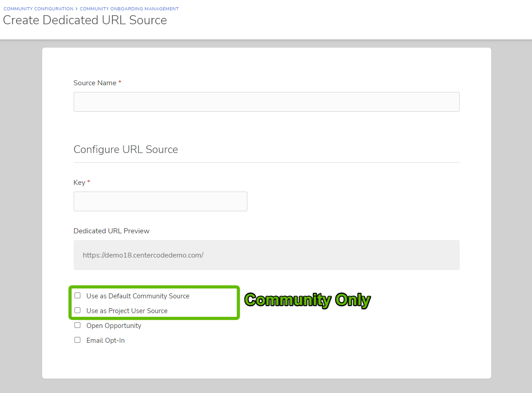Click the breadcrumb separator chevron

point(76,9)
